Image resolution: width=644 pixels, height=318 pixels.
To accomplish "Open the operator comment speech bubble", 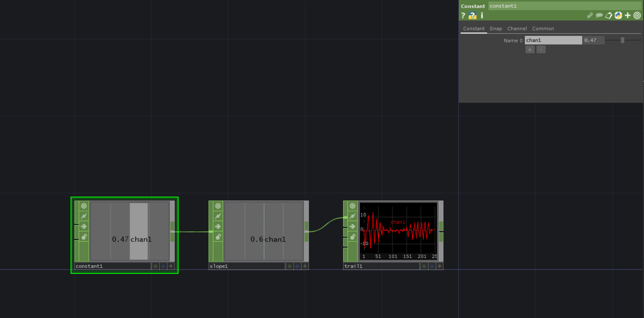I will point(599,15).
